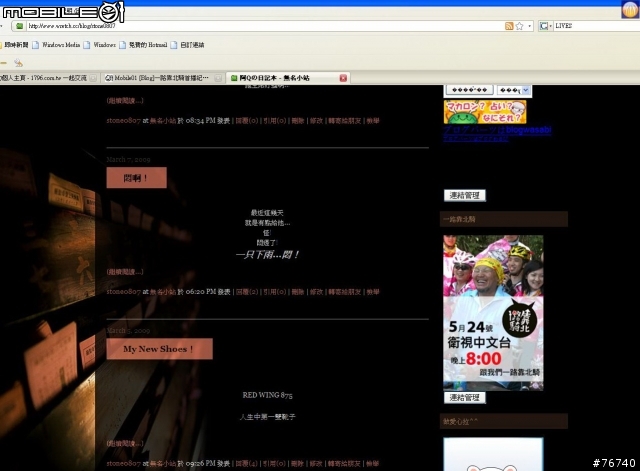This screenshot has width=640, height=471.
Task: Click the page icon before Windows bookmark
Action: coord(87,45)
